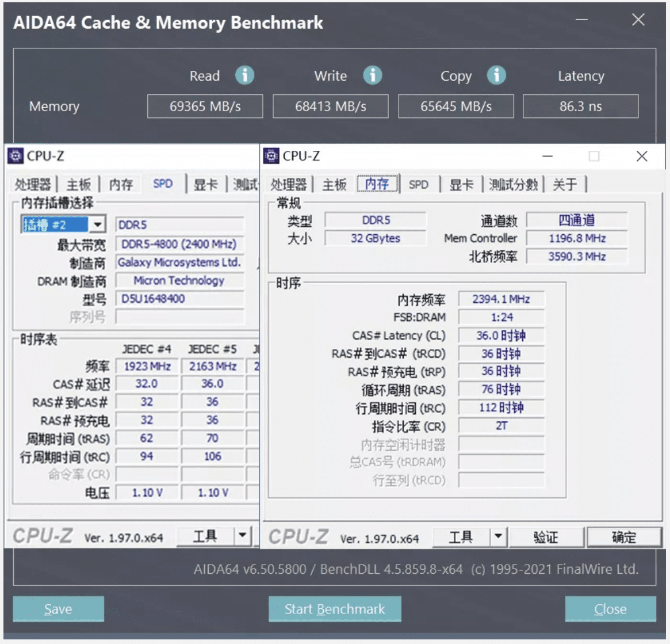The image size is (670, 644).
Task: Click the 确定 button
Action: coord(624,536)
